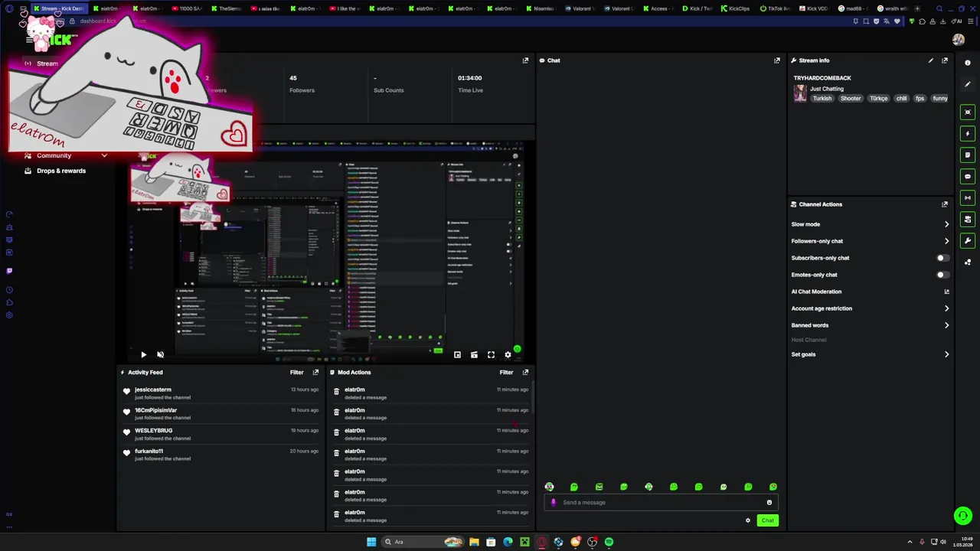Image resolution: width=980 pixels, height=551 pixels.
Task: Toggle stream preview panel in right sidebar
Action: click(968, 112)
